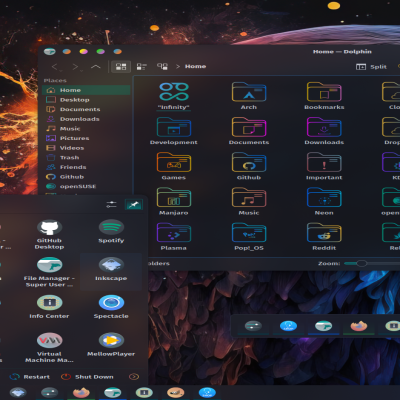Open the Github folder in file view
Viewport: 400px width, 400px height.
[249, 166]
